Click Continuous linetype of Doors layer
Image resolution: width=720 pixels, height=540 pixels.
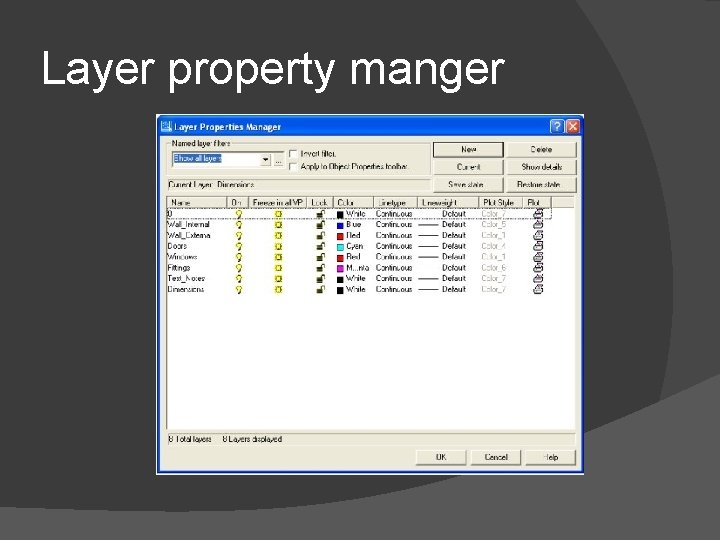(x=394, y=247)
